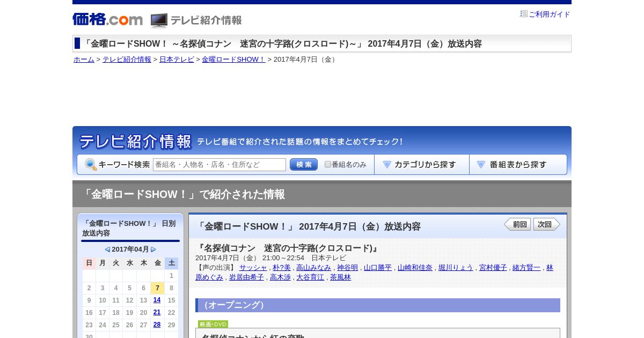Image resolution: width=644 pixels, height=338 pixels.
Task: Open cast member 宮村優子 link
Action: pyautogui.click(x=493, y=268)
